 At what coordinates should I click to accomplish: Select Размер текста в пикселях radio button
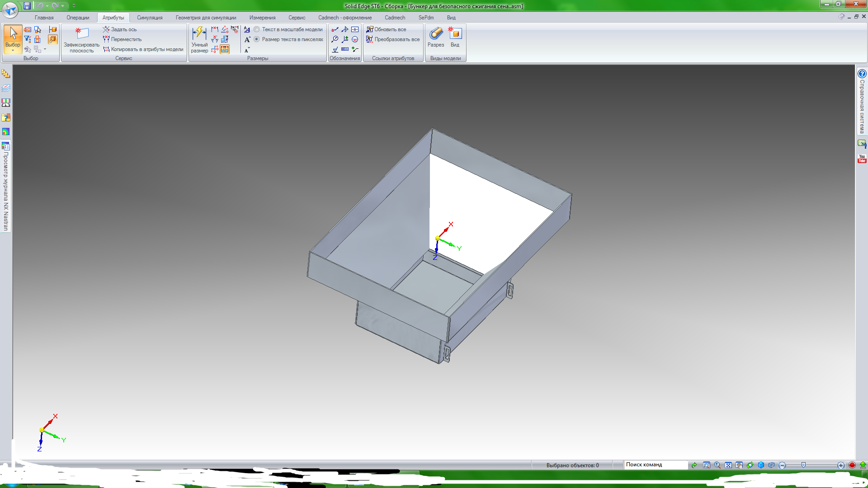tap(257, 39)
